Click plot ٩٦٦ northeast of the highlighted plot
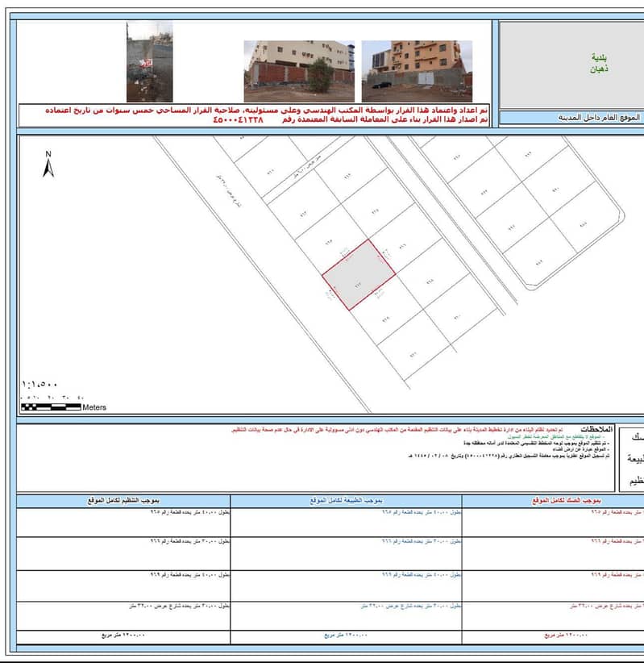 [x=403, y=246]
